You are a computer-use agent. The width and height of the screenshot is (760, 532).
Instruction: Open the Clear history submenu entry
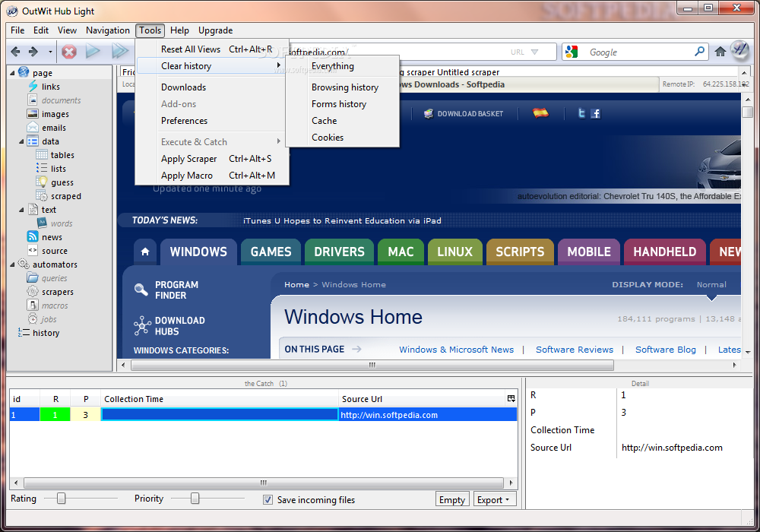[x=210, y=65]
